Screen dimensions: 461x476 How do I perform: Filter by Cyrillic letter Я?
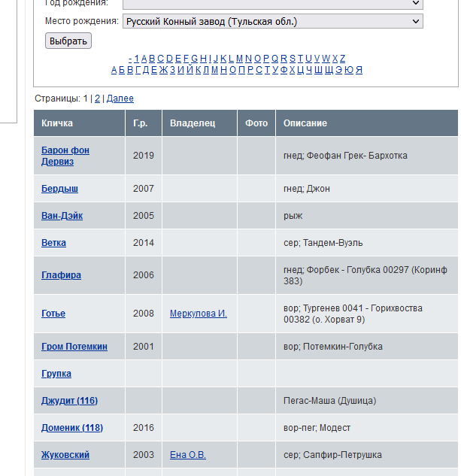359,70
